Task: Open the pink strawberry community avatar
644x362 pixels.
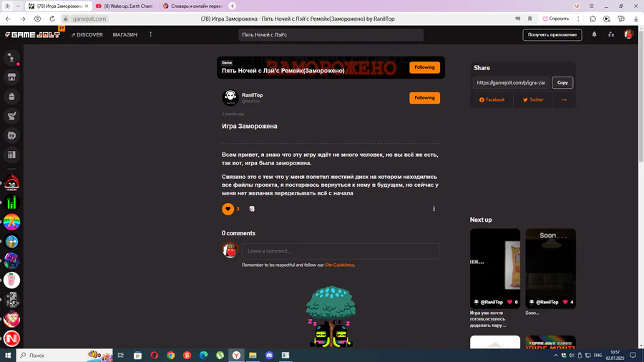Action: [x=11, y=280]
